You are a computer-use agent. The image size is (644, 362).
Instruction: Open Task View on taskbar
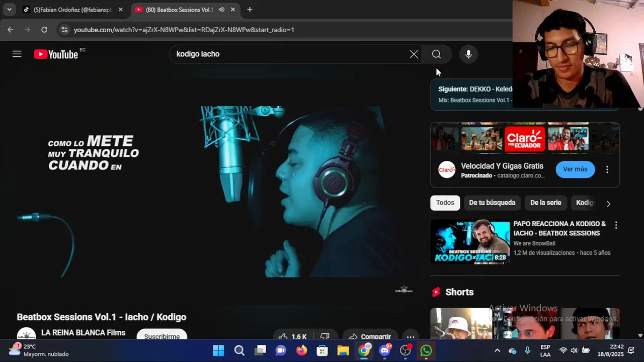(260, 350)
